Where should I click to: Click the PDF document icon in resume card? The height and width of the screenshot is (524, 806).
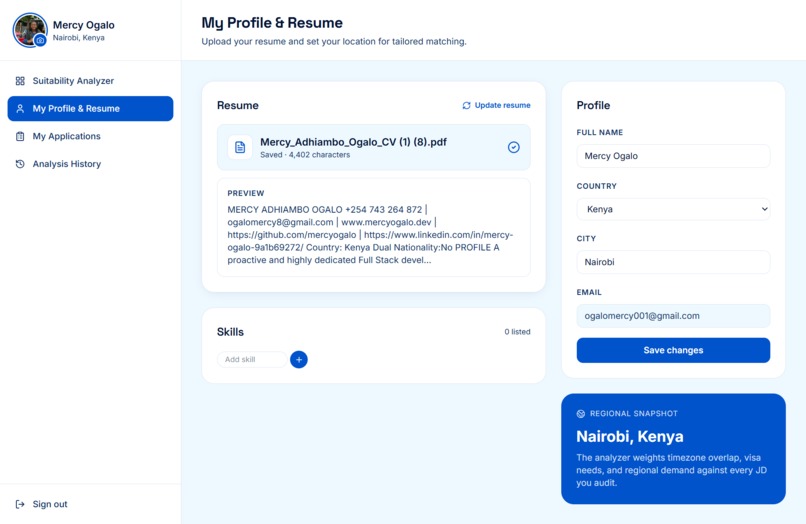click(240, 147)
